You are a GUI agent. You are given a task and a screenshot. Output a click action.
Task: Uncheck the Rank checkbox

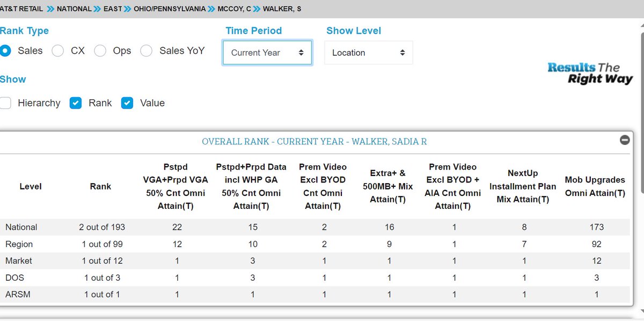[76, 103]
